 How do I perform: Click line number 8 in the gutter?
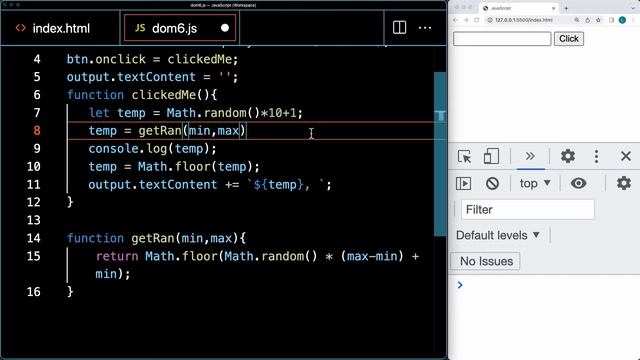(x=37, y=131)
